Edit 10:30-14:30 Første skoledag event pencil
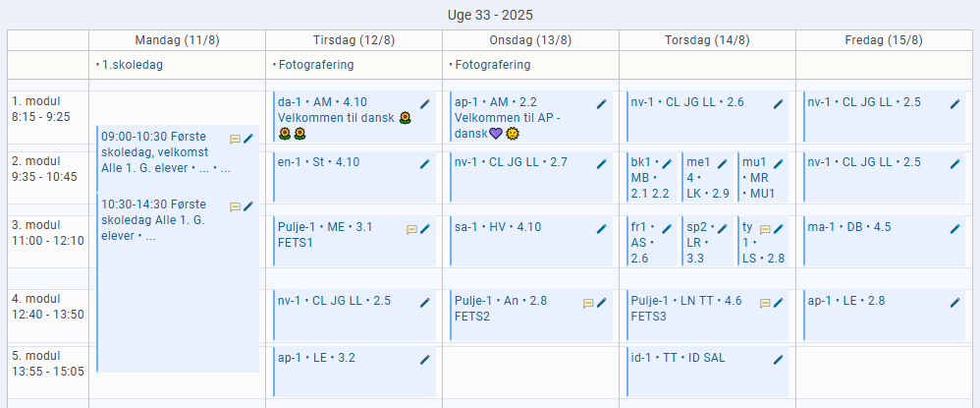980x408 pixels. click(248, 206)
